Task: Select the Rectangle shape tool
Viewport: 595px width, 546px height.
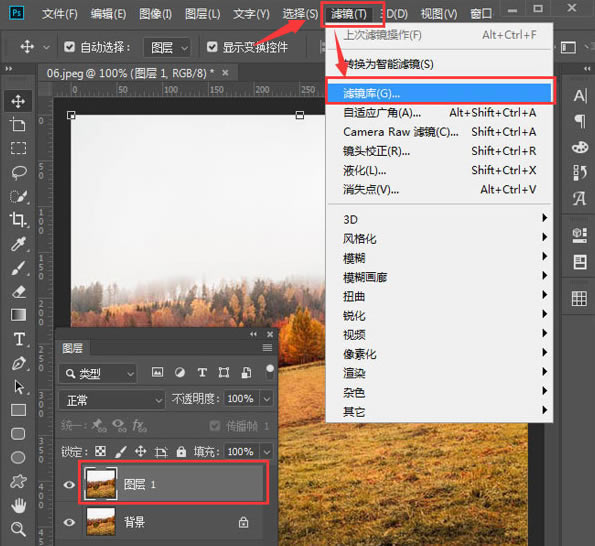Action: pyautogui.click(x=18, y=410)
